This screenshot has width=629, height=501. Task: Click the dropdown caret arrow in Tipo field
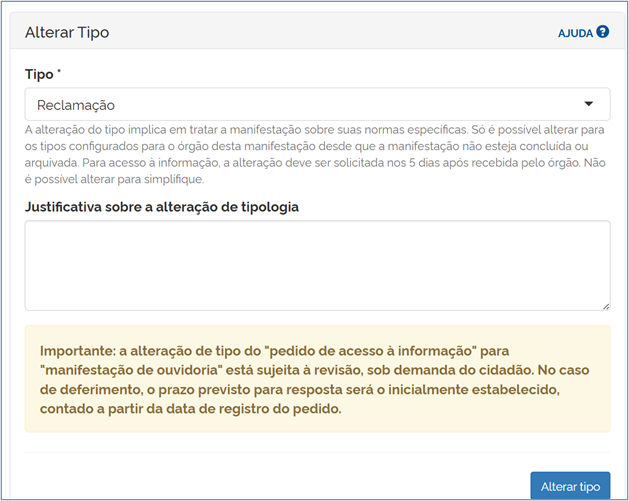point(589,104)
